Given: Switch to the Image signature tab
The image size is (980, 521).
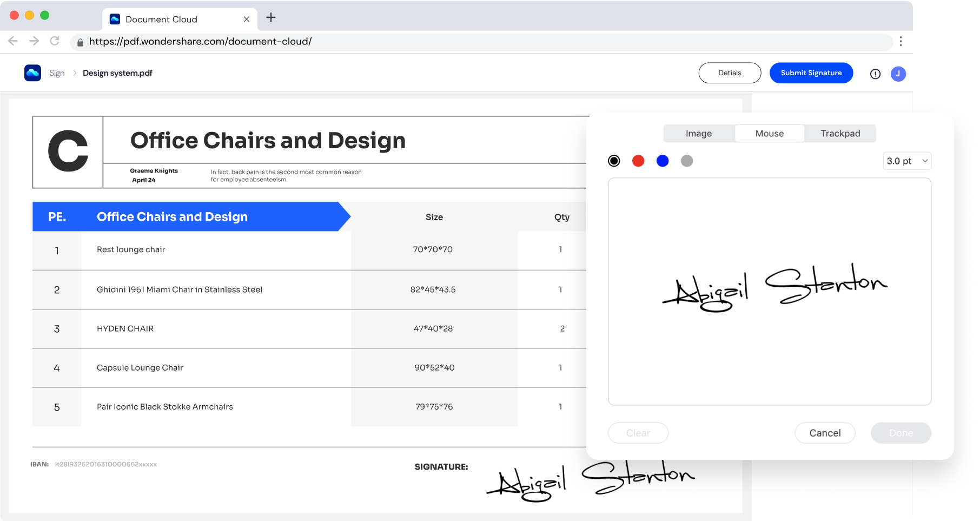Looking at the screenshot, I should [x=699, y=134].
